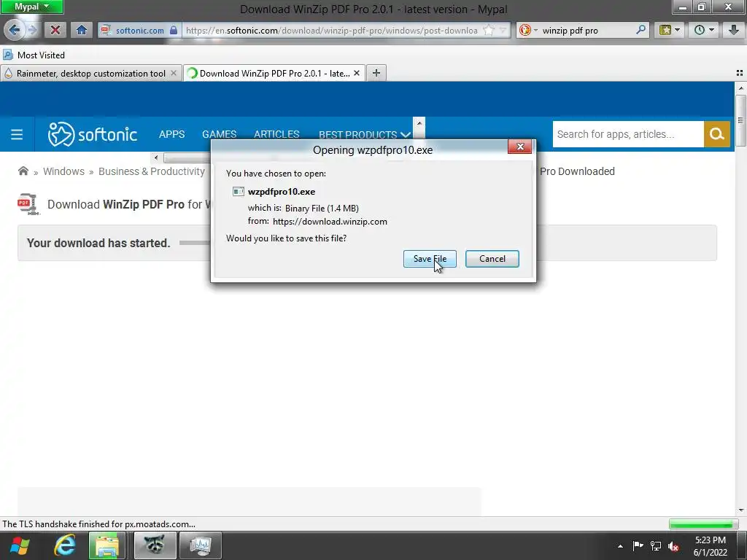Show hidden tray icons arrow
747x560 pixels.
pyautogui.click(x=620, y=546)
